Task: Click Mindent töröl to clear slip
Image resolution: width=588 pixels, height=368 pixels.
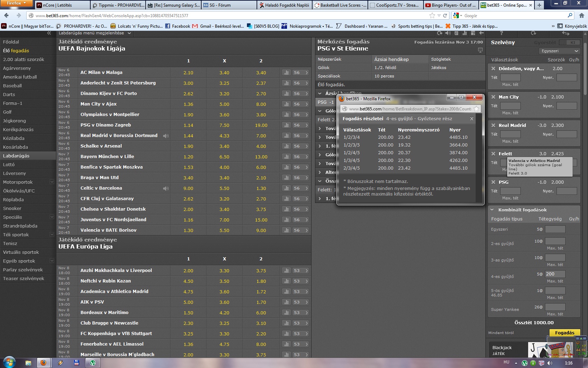Action: point(501,333)
